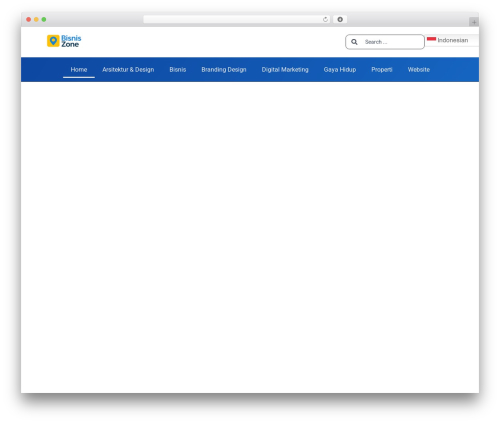Open a new browser tab with plus
Viewport: 500px width, 423px height.
click(474, 22)
